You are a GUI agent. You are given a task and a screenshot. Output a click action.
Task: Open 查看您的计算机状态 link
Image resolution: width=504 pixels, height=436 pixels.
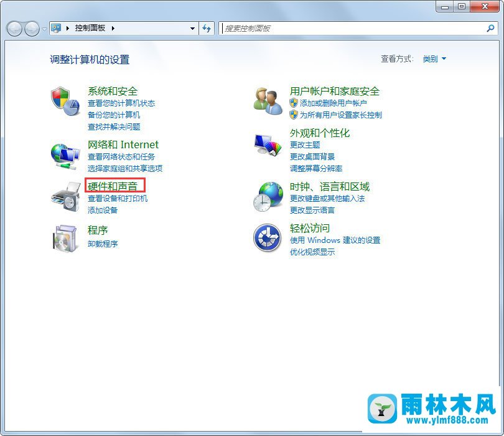pyautogui.click(x=121, y=103)
